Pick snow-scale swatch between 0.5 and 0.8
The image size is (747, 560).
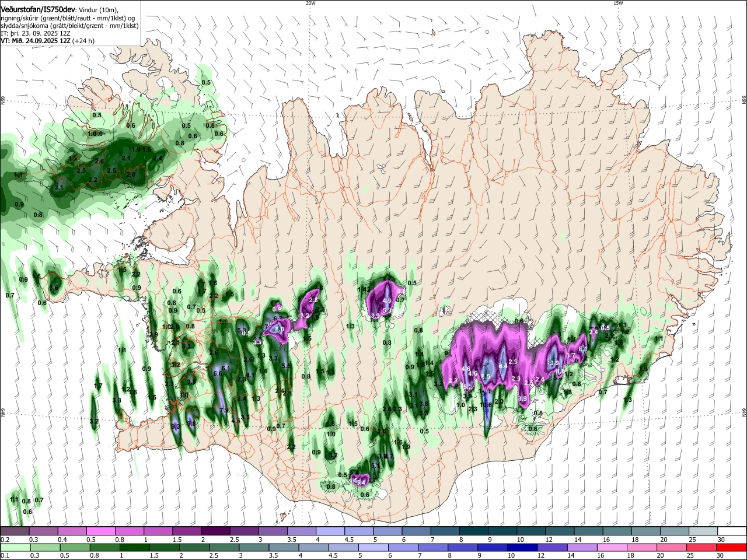tap(101, 531)
